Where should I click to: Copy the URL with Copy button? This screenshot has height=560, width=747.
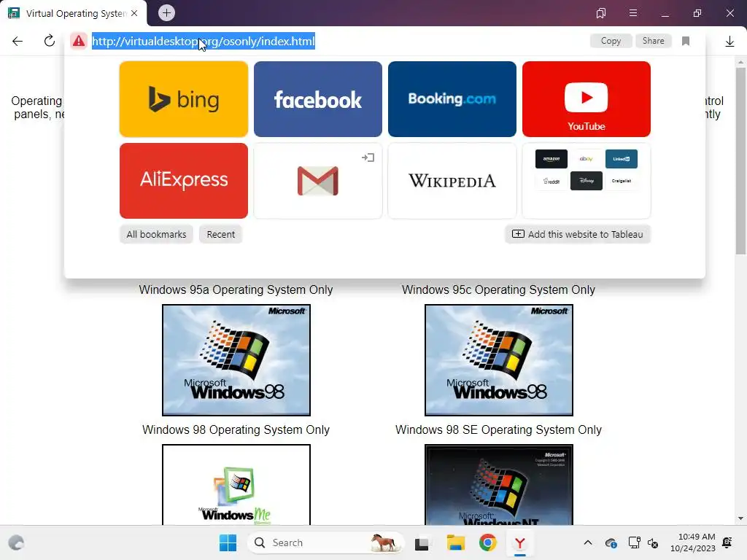point(611,41)
